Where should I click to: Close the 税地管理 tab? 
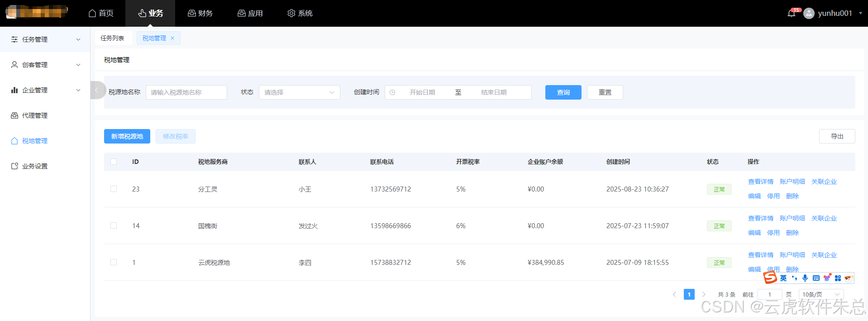pyautogui.click(x=172, y=38)
